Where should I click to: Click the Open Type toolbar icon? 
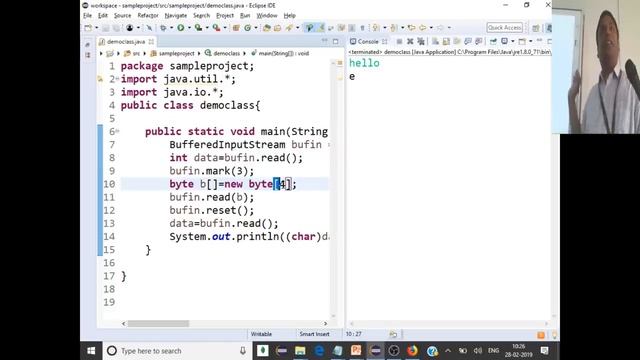click(x=267, y=28)
